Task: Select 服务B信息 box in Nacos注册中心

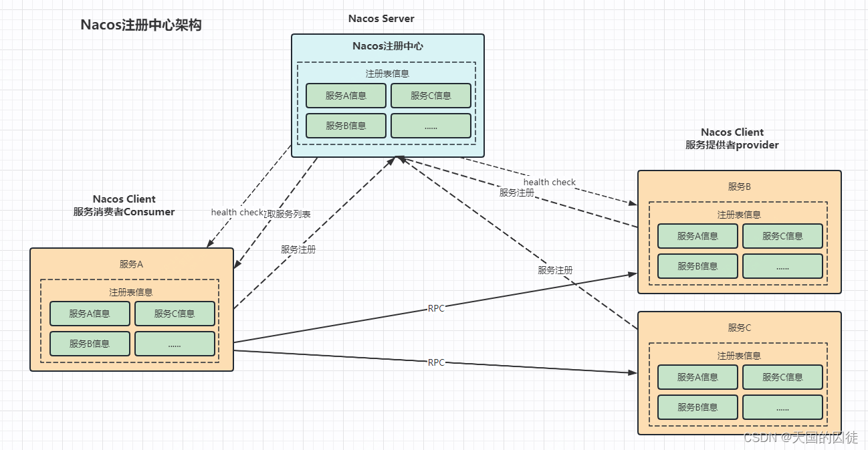Action: 346,126
